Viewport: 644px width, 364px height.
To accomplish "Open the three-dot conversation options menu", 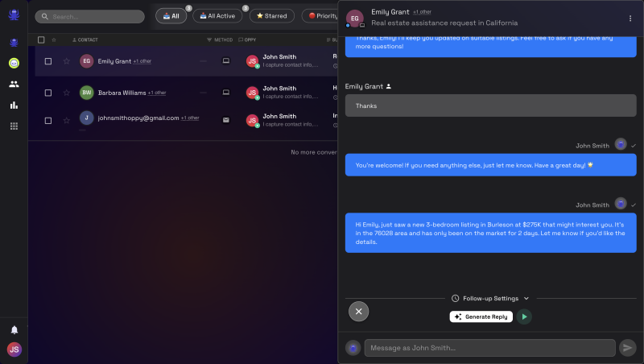I will click(x=630, y=19).
